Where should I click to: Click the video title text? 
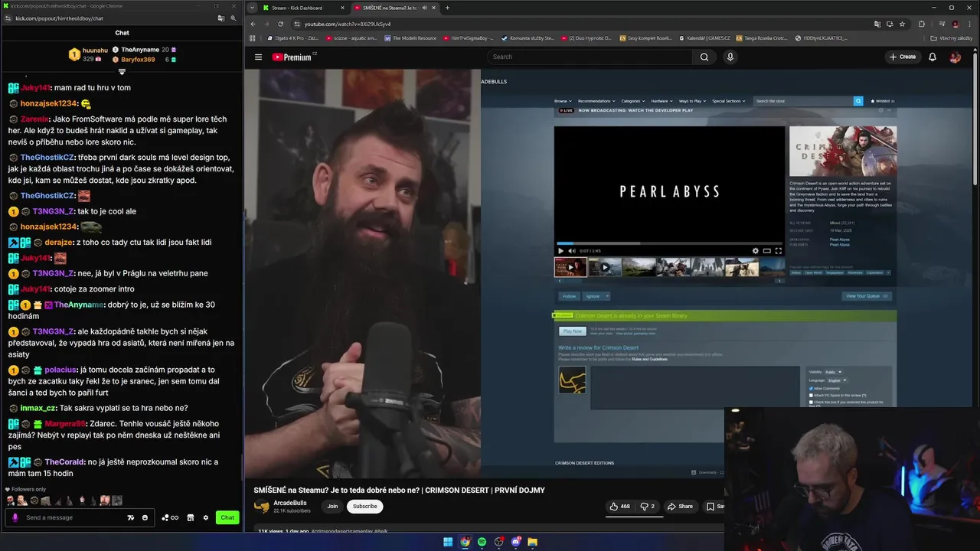pos(399,490)
